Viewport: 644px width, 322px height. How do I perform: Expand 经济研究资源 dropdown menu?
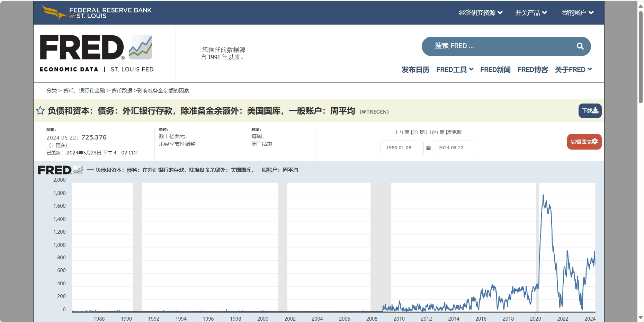(481, 13)
